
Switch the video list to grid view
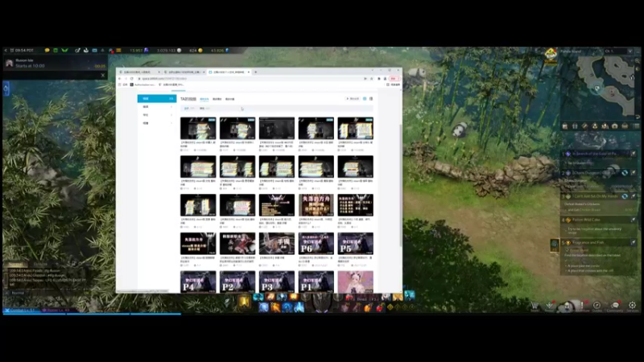[x=365, y=99]
